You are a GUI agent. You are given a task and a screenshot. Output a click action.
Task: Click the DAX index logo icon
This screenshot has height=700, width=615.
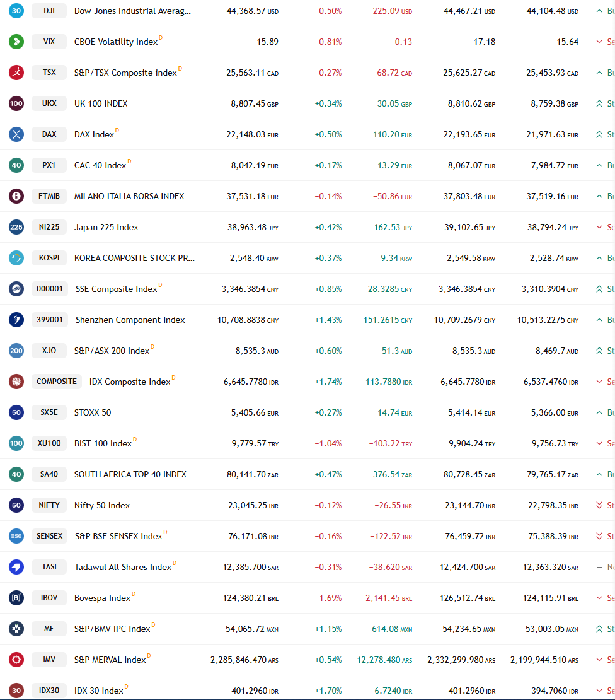(16, 134)
